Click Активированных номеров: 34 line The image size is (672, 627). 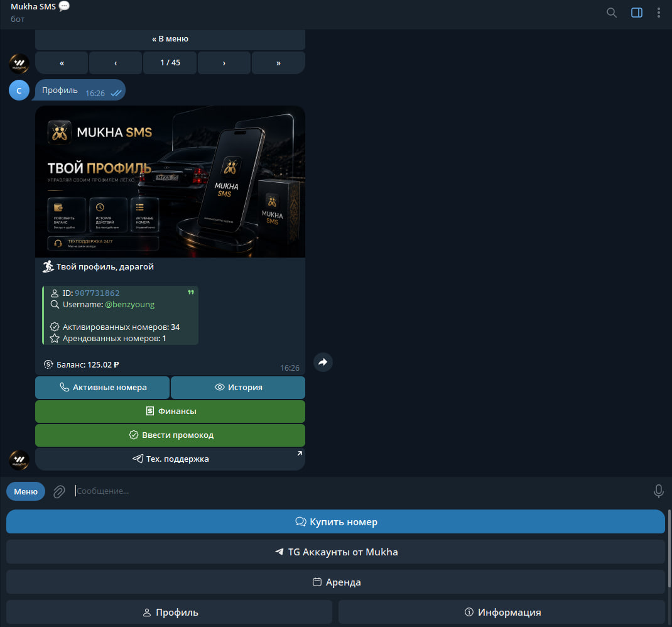[121, 327]
